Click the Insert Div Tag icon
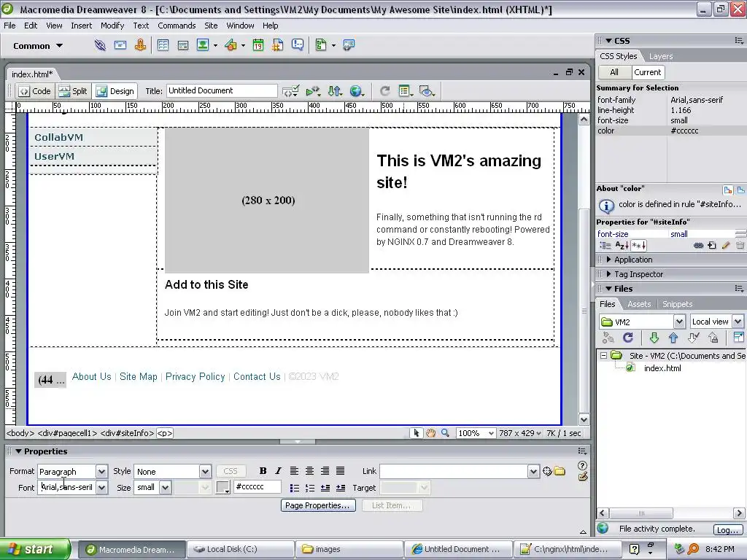Image resolution: width=747 pixels, height=560 pixels. tap(183, 45)
